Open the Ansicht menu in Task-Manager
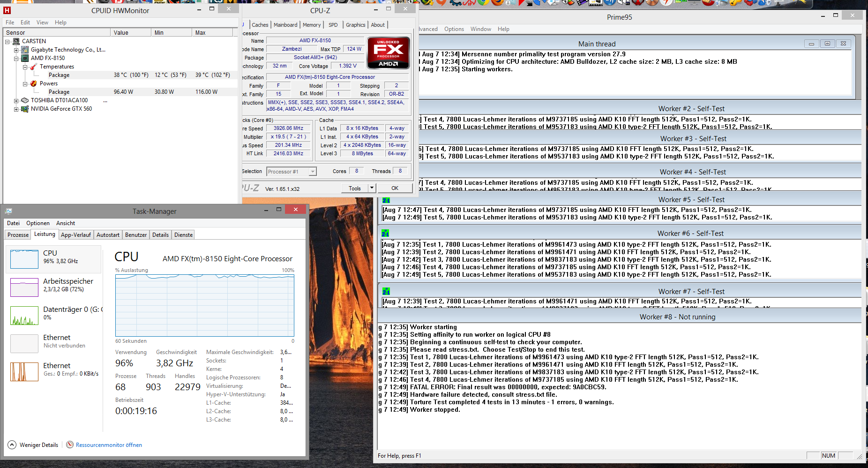The width and height of the screenshot is (868, 468). 66,223
